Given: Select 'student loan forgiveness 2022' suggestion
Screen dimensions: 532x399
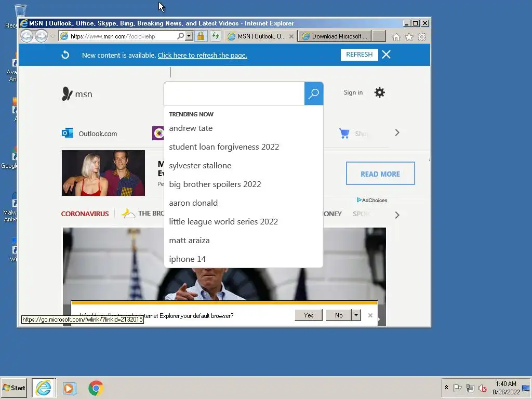Looking at the screenshot, I should coord(224,147).
